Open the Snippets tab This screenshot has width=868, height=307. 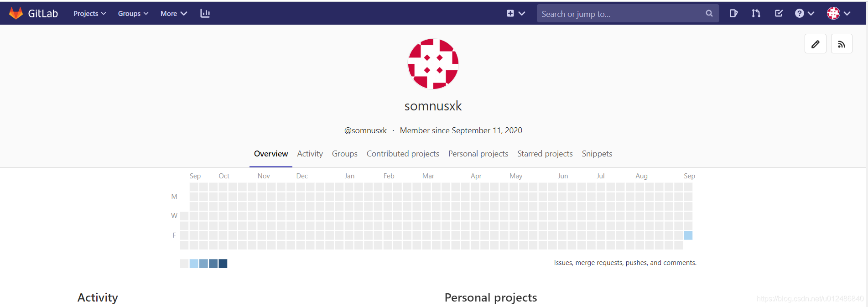(597, 154)
